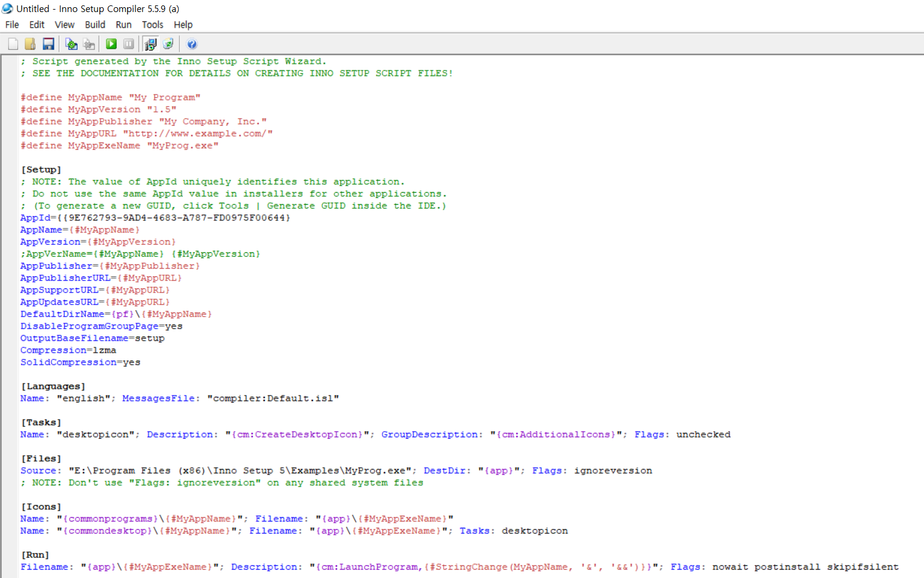Click the AppUpdatesURL directive line

[x=95, y=302]
